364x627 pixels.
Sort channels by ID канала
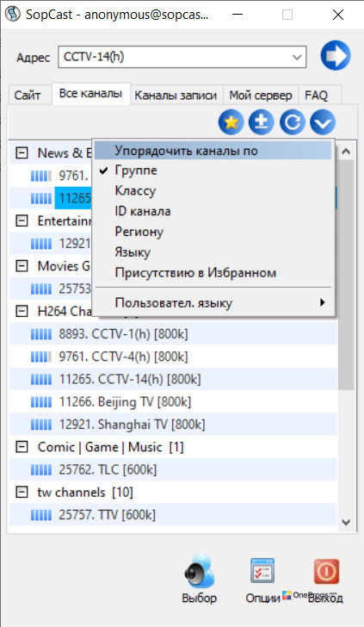(x=213, y=211)
